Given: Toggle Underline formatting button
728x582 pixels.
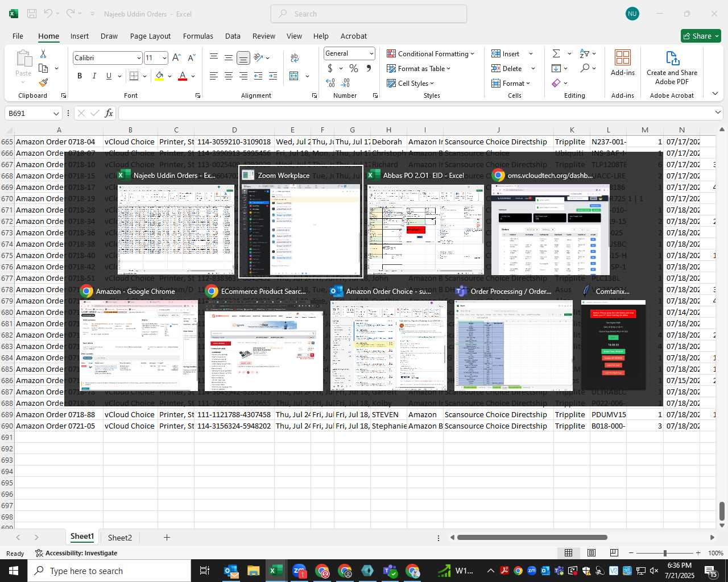Looking at the screenshot, I should click(x=109, y=76).
